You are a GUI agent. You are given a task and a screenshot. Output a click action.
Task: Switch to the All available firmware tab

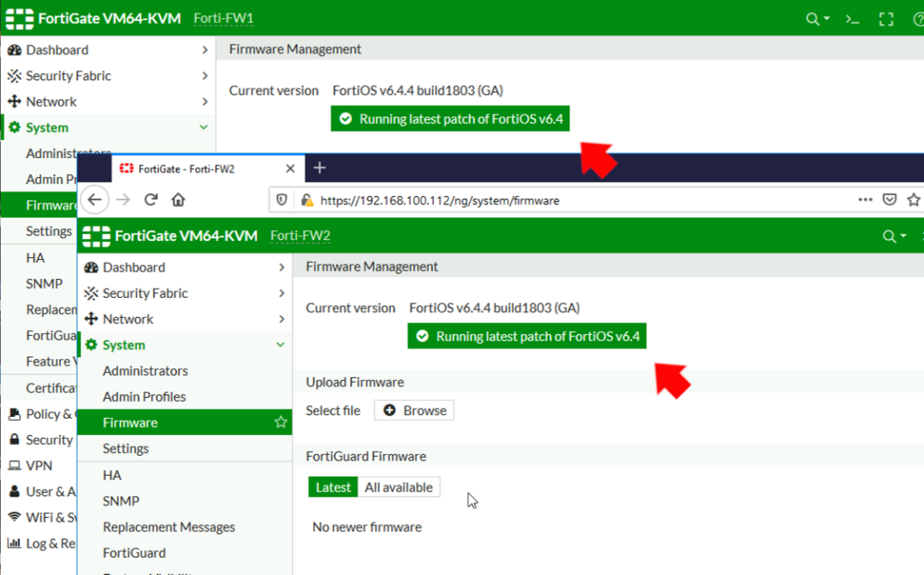pos(399,487)
